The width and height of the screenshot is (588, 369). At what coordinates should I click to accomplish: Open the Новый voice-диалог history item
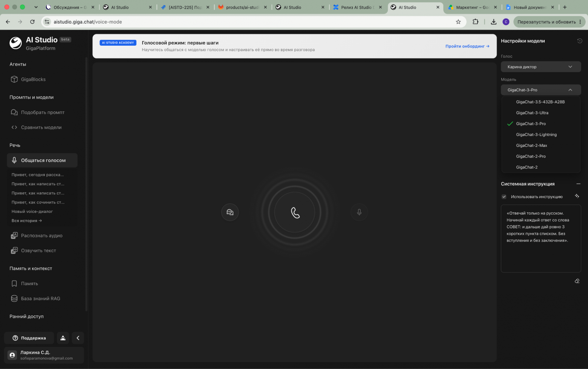[x=32, y=212]
